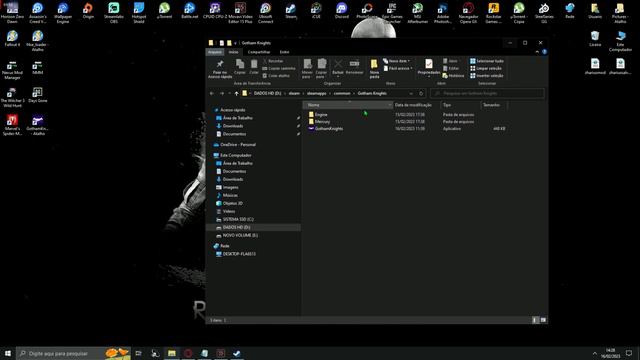Sort by the Tamanho column header
Viewport: 640px width, 360px height.
click(494, 105)
